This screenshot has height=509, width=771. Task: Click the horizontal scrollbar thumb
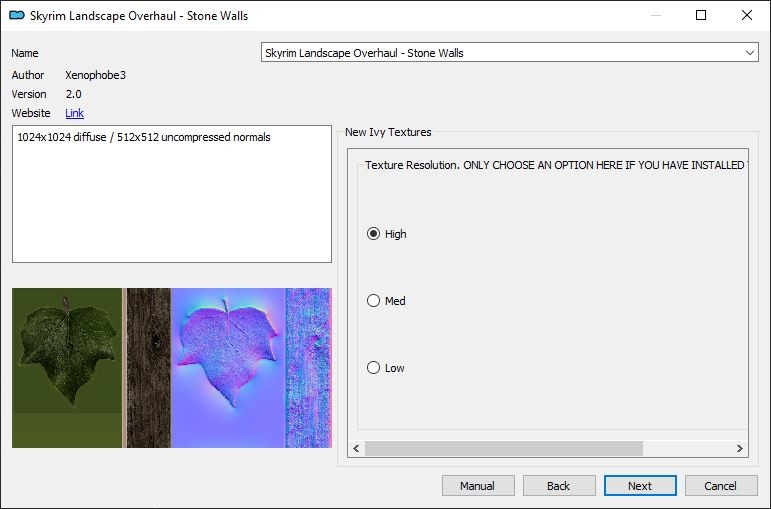click(x=504, y=449)
